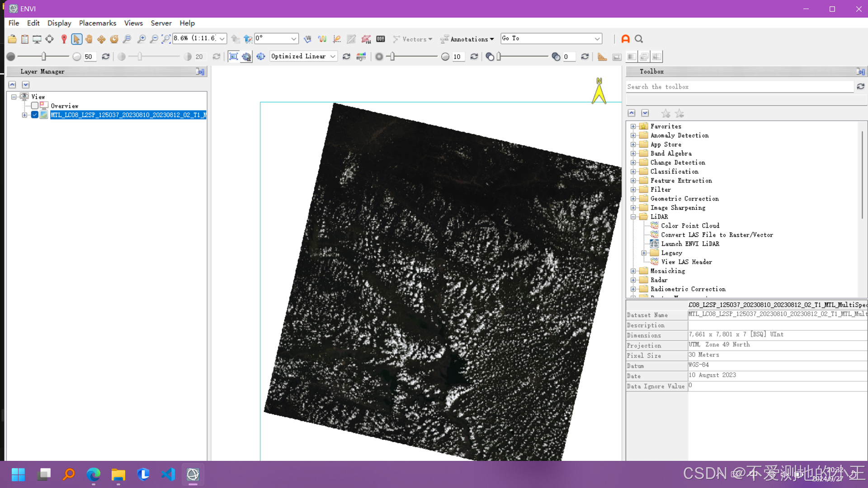
Task: Open the Placemarks menu
Action: click(97, 23)
